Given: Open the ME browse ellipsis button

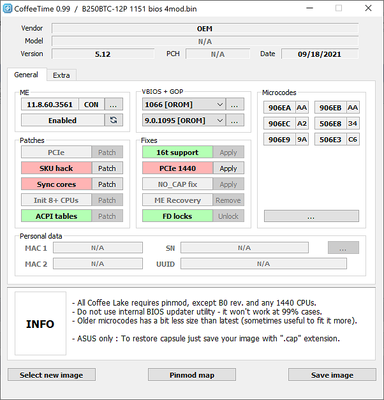Looking at the screenshot, I should pos(113,104).
